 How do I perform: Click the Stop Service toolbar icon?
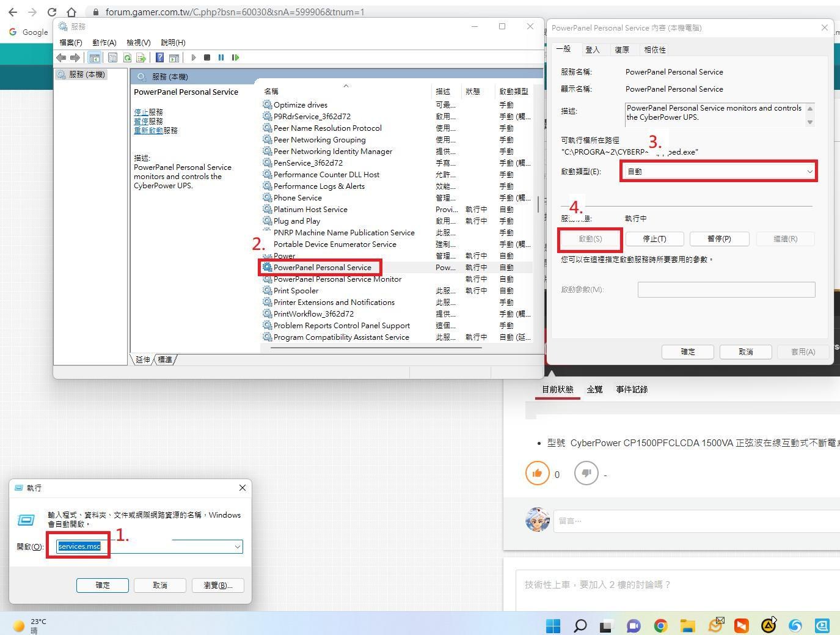pos(207,57)
